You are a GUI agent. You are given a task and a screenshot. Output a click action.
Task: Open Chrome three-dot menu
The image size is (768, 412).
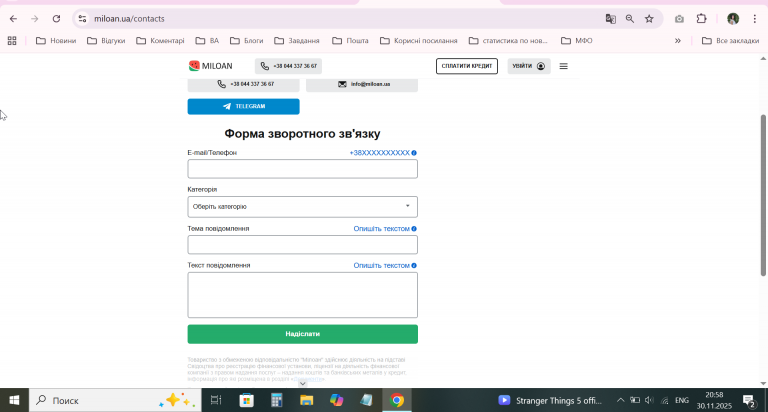tap(755, 19)
